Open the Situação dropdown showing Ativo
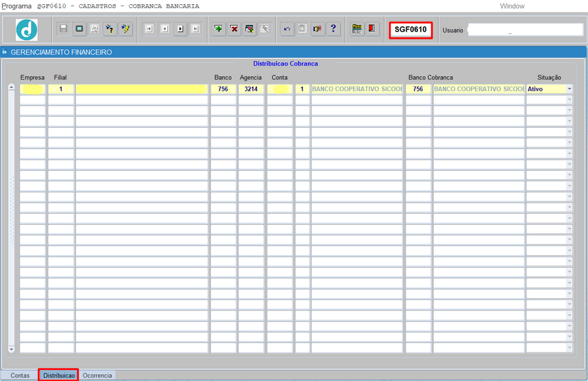Viewport: 588px width, 381px height. (x=569, y=89)
